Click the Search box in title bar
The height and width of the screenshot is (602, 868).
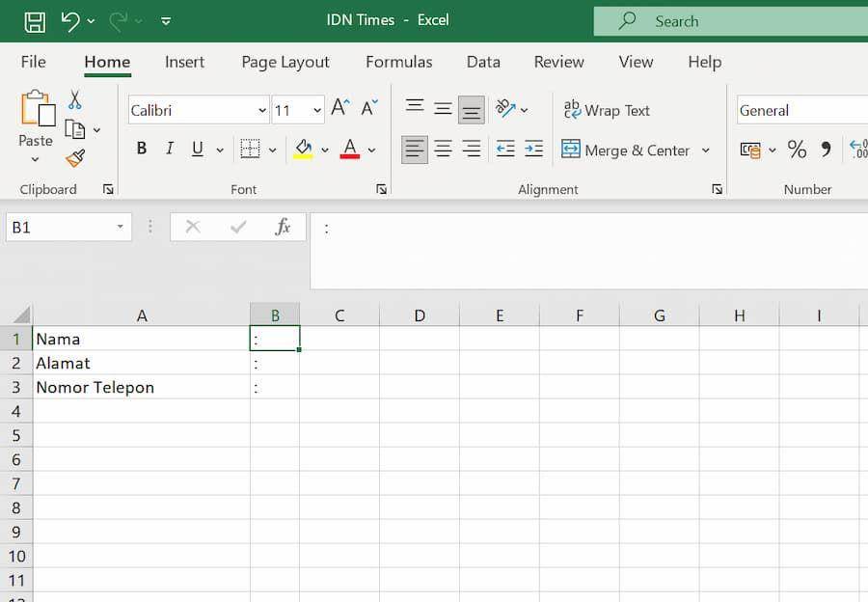731,21
